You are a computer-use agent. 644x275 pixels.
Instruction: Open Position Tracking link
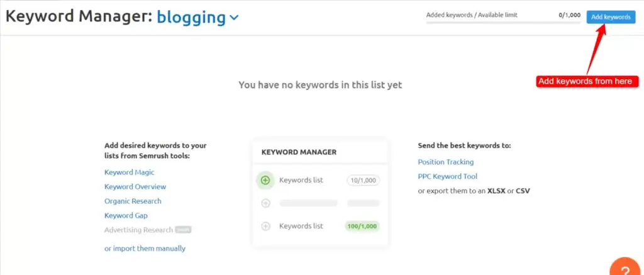[445, 162]
